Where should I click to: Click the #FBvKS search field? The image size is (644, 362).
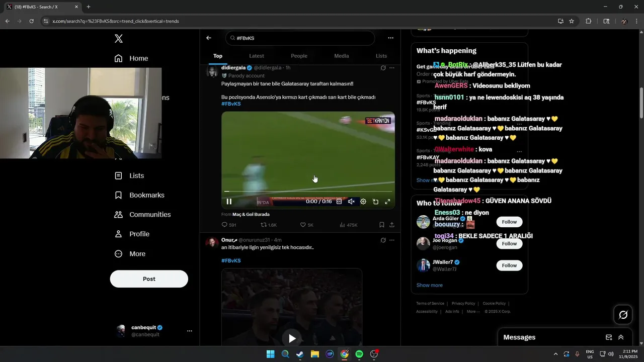pyautogui.click(x=300, y=38)
